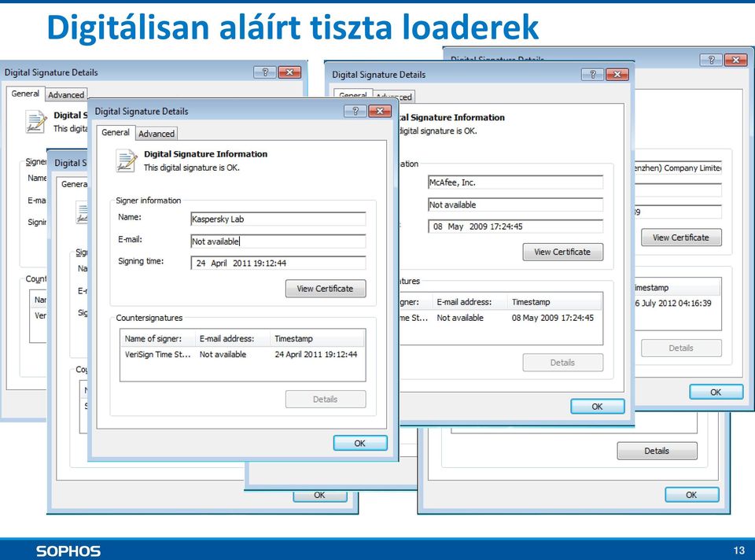Click enabled Details button in bottom-right back dialog

pos(657,451)
